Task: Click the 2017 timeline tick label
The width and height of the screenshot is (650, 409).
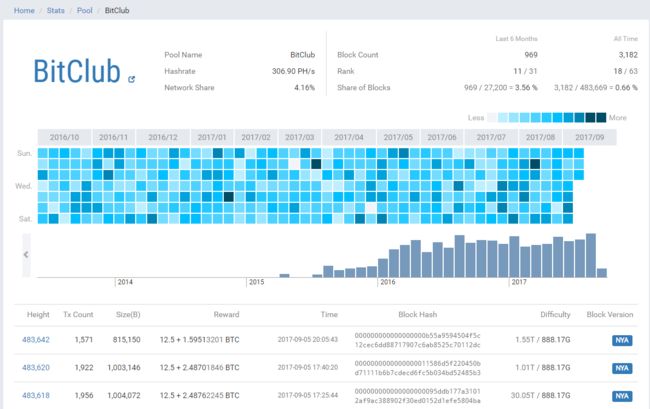Action: click(519, 282)
